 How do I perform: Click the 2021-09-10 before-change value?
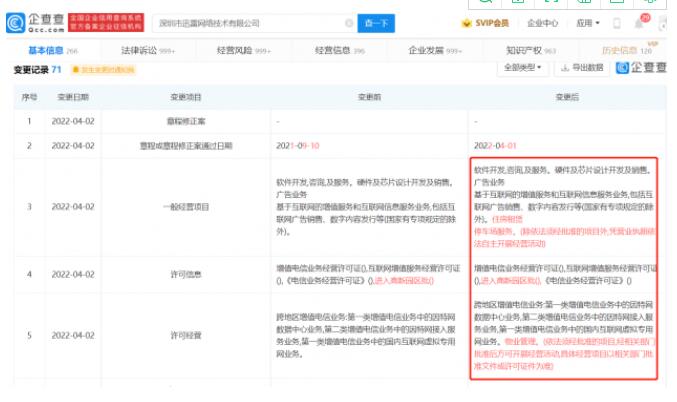pos(298,146)
